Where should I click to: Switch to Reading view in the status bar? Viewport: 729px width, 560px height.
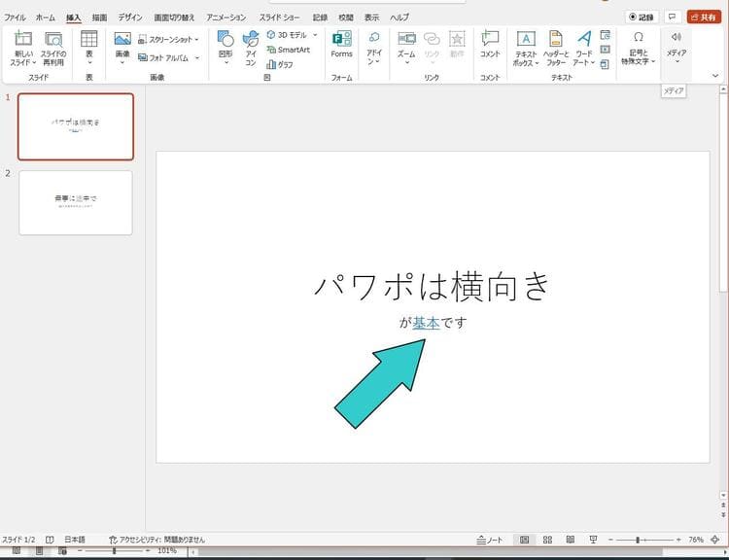click(x=571, y=540)
